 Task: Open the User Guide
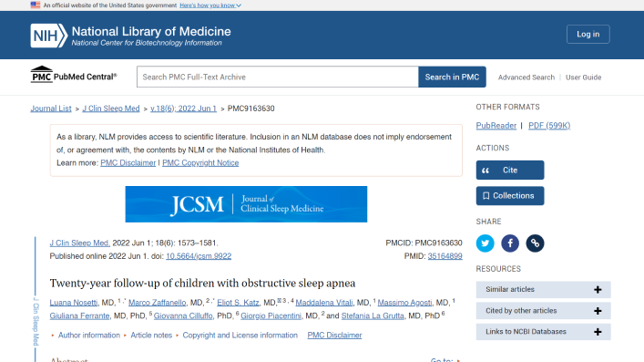coord(583,78)
